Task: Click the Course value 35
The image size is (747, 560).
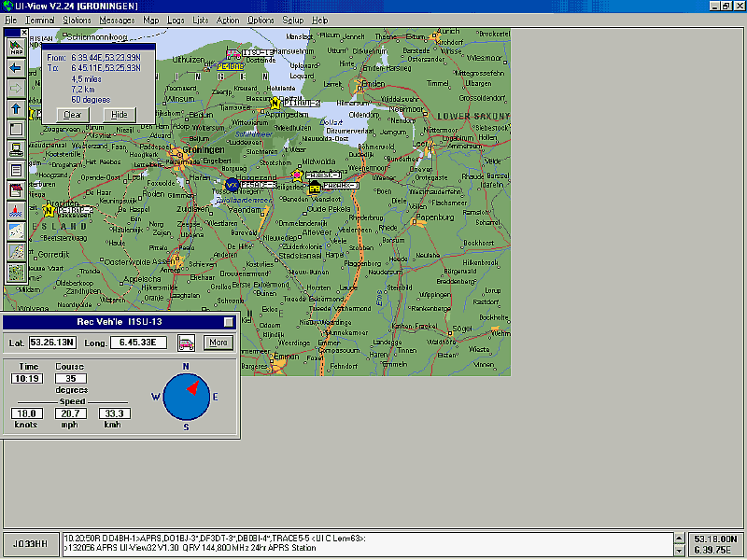Action: (71, 379)
